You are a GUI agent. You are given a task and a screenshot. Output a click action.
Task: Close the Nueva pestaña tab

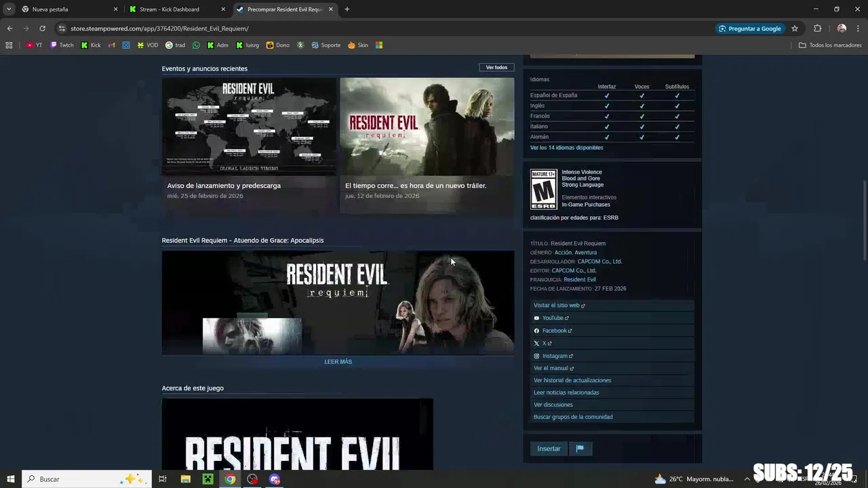click(115, 9)
